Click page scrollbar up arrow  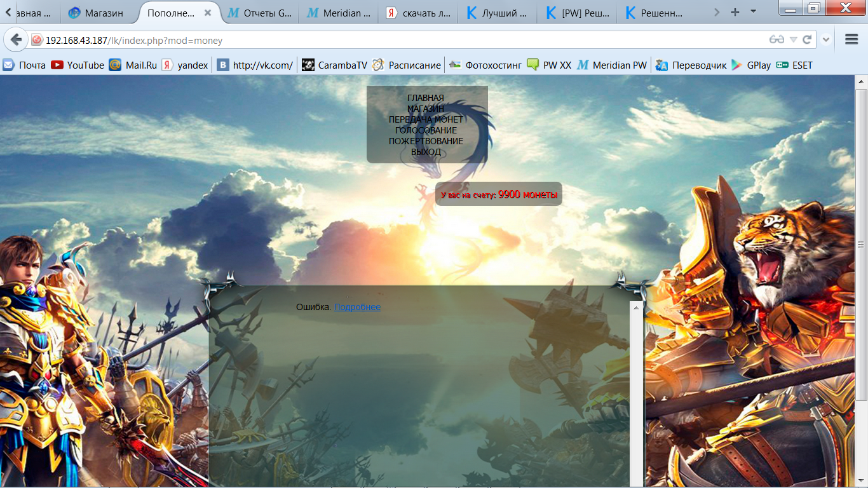pyautogui.click(x=862, y=82)
